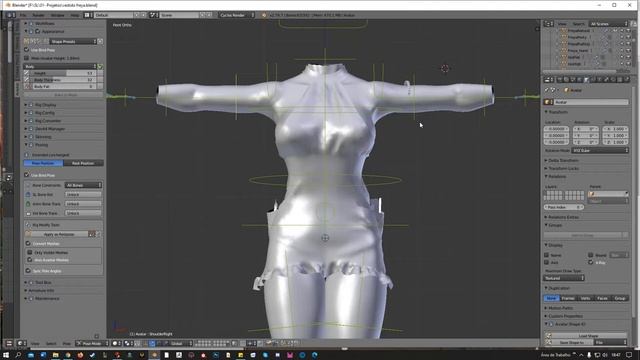Click the reset icon right of Height slider

tap(100, 73)
